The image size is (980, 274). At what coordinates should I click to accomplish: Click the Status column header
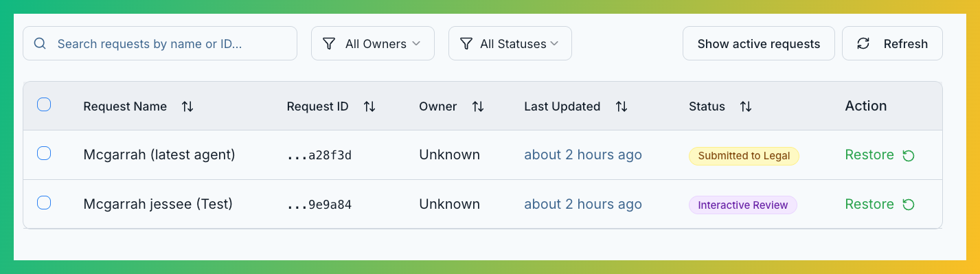pos(707,106)
